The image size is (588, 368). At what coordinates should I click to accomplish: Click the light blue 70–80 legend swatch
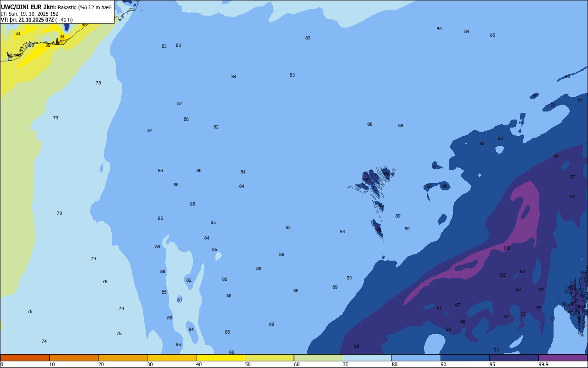point(367,357)
